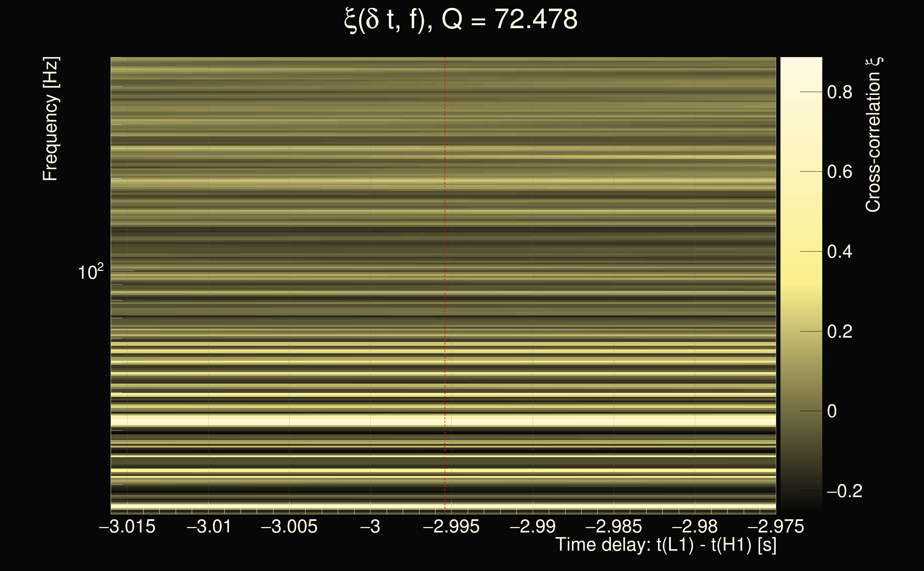This screenshot has height=571, width=924.
Task: Click the –3 time axis tick label
Action: point(370,527)
